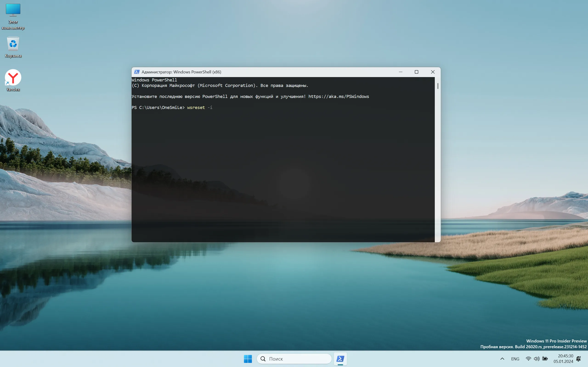
Task: Select the Корзина recycle bin icon
Action: pos(13,47)
